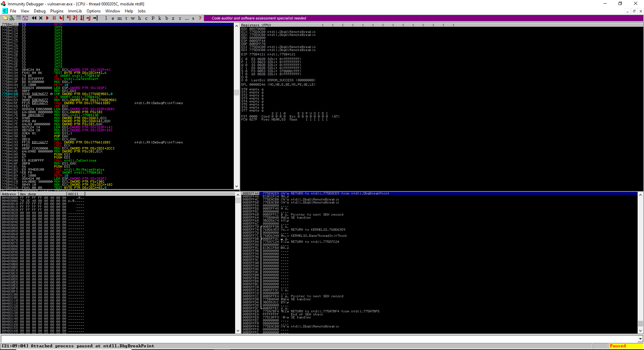Open the Jobs menu
The height and width of the screenshot is (350, 644).
[142, 11]
